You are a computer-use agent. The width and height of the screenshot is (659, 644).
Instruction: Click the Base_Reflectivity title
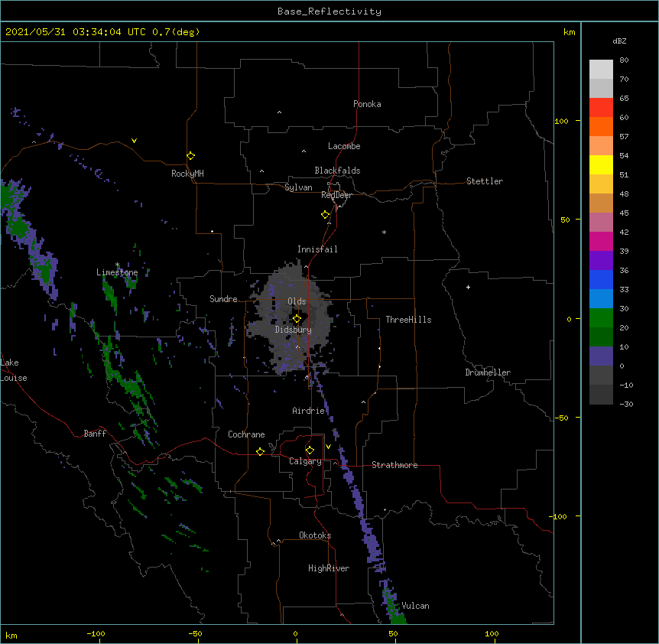pyautogui.click(x=329, y=11)
